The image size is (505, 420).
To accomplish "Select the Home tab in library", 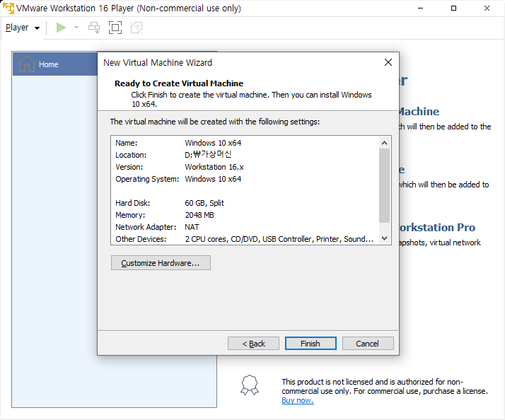I will click(54, 64).
